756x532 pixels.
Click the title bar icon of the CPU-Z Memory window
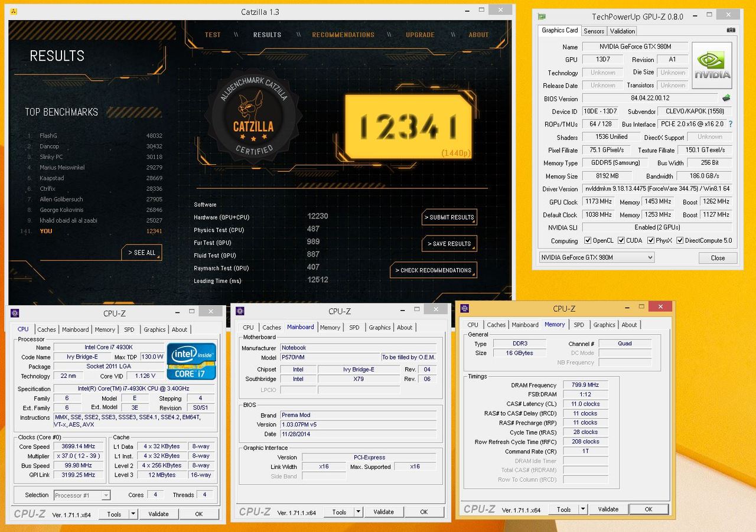(465, 308)
